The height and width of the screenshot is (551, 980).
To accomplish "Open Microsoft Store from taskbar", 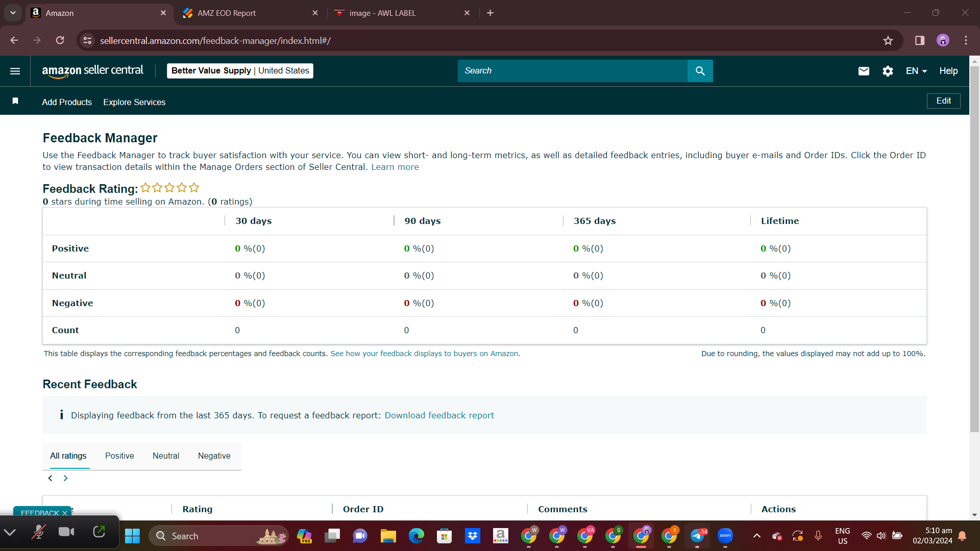I will coord(444,536).
